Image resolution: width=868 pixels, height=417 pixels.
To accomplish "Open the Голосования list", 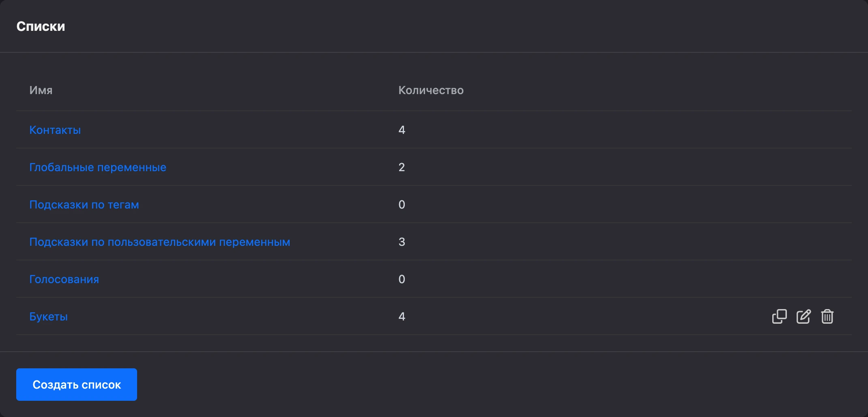I will coord(64,279).
